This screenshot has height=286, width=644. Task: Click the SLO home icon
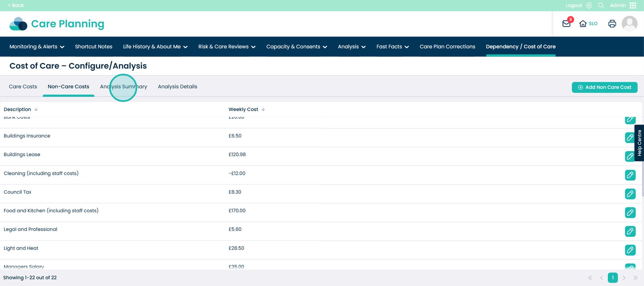click(583, 24)
